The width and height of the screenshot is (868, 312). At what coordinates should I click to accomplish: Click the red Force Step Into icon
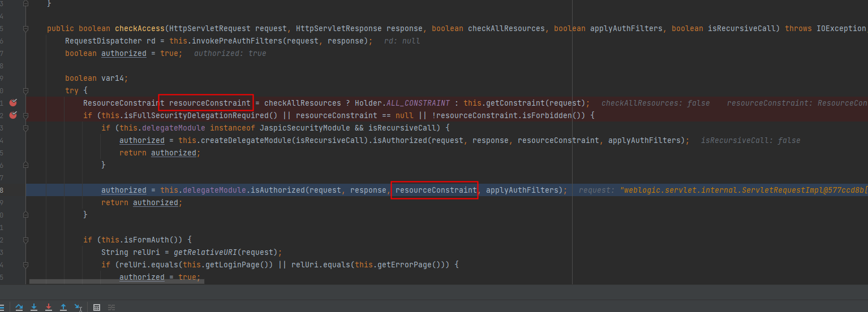(49, 307)
